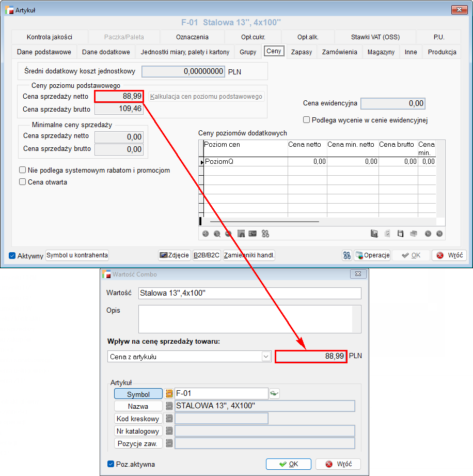Click the binoculars search icon left of Operacje
473x476 pixels.
tap(347, 255)
